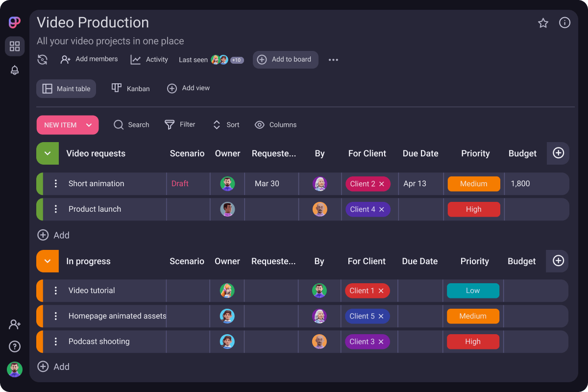Image resolution: width=588 pixels, height=392 pixels.
Task: Click the Add to board button
Action: pos(285,60)
